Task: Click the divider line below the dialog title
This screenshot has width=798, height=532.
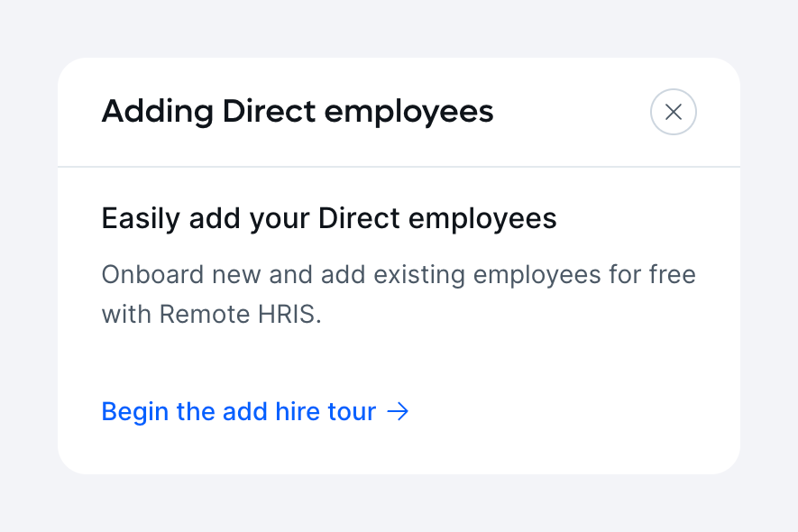Action: (x=398, y=167)
